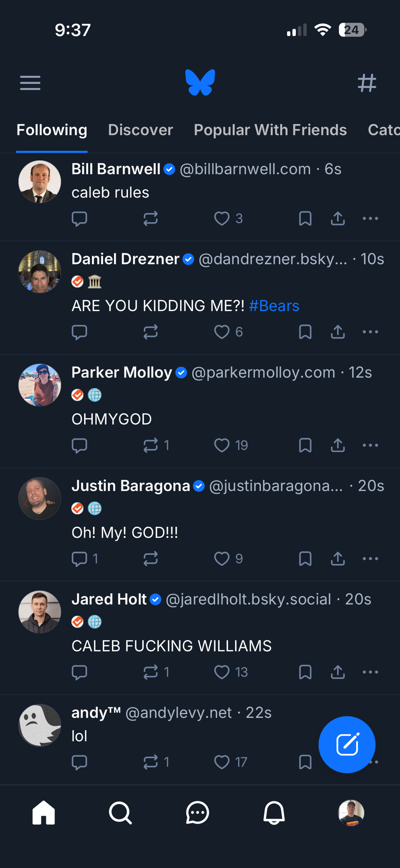Tap the compose new post button
The image size is (400, 868).
[x=347, y=744]
